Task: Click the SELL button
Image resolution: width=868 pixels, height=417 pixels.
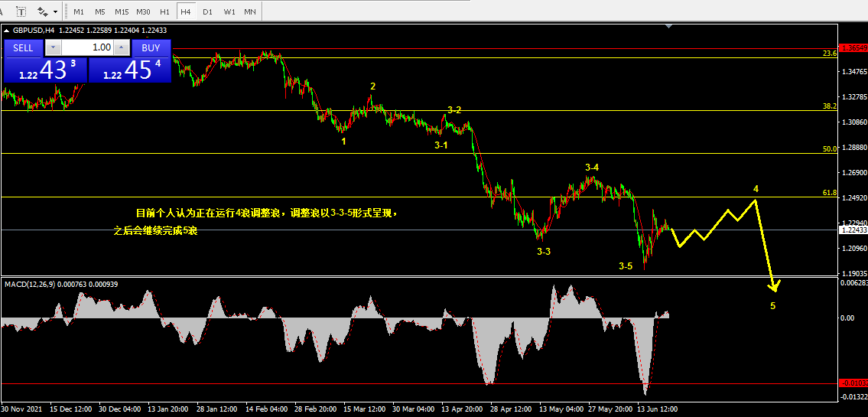Action: click(x=23, y=47)
